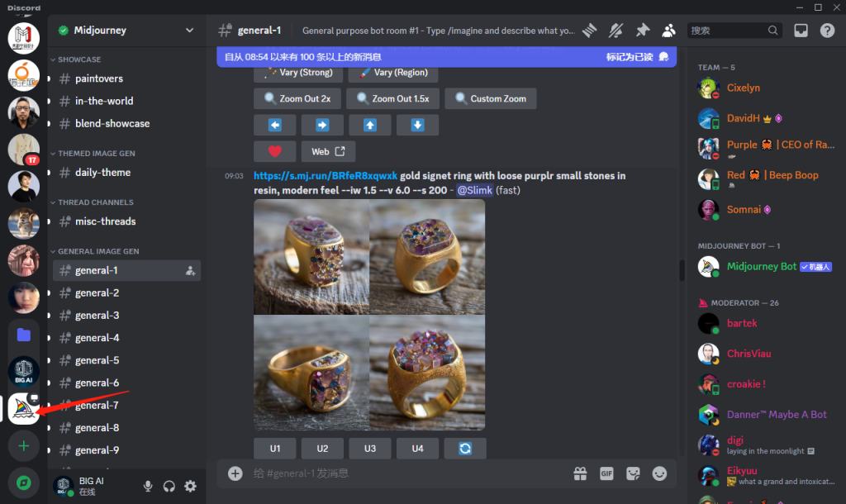Open the BIG AI server icon
Viewport: 846px width, 504px height.
tap(24, 371)
